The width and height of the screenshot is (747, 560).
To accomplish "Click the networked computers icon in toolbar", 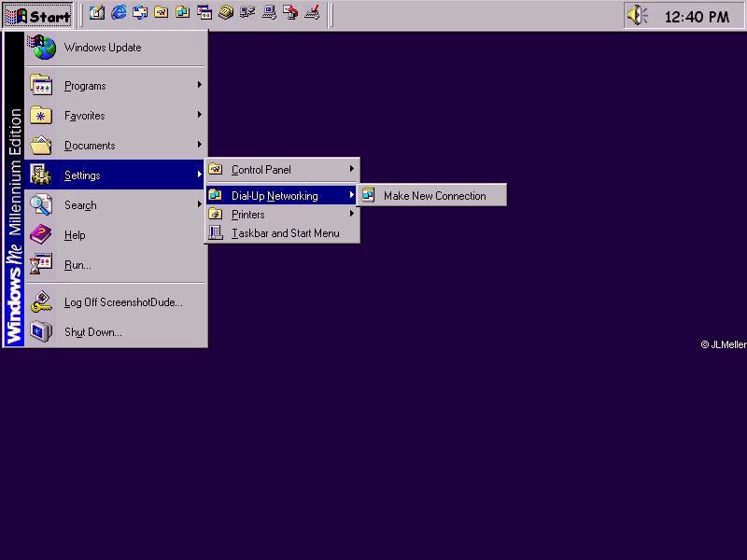I will (x=247, y=13).
